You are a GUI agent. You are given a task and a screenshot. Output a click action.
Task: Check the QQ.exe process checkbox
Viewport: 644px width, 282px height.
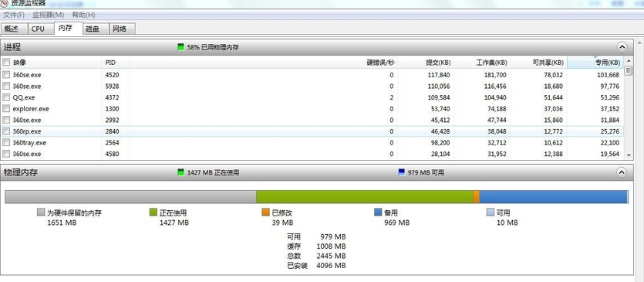(x=6, y=97)
